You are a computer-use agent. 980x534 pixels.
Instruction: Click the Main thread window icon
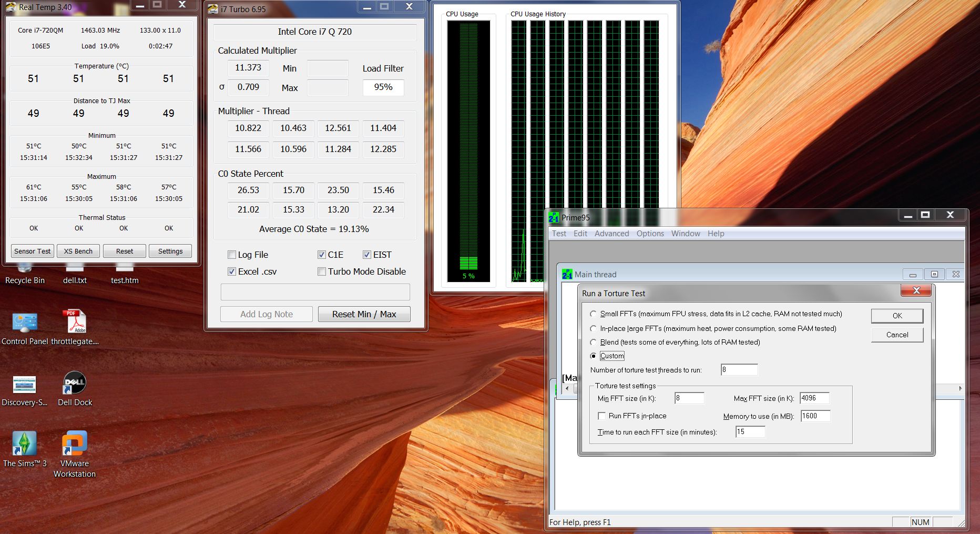[x=567, y=274]
